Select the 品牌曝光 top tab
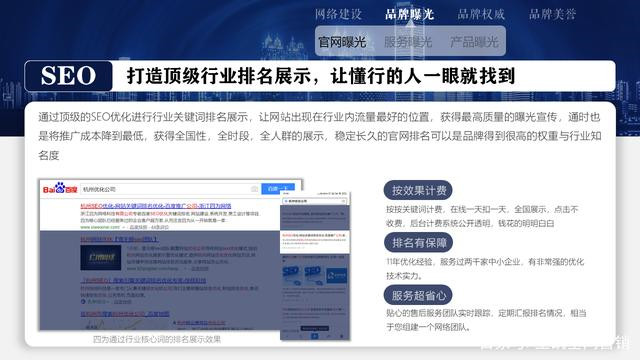 [409, 14]
